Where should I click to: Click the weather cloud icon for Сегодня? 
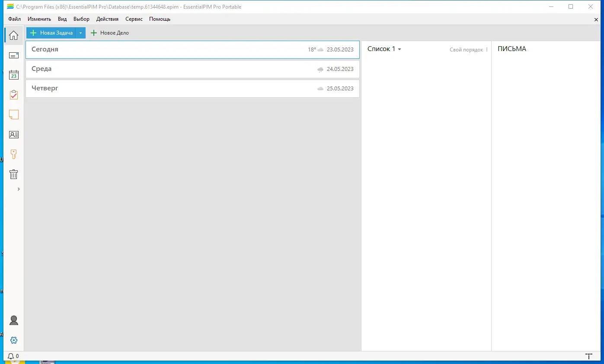pyautogui.click(x=320, y=50)
